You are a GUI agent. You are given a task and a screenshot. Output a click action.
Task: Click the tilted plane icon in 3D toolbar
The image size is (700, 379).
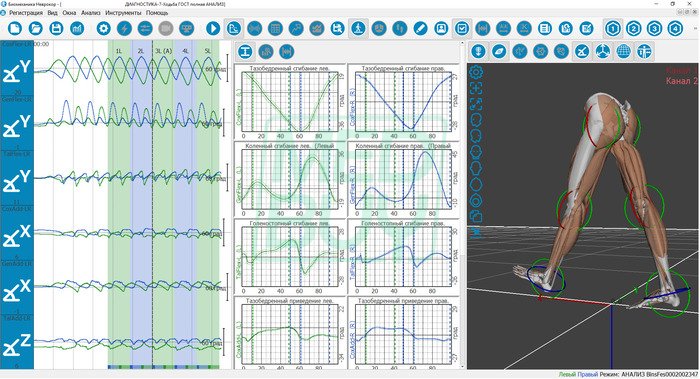point(499,52)
